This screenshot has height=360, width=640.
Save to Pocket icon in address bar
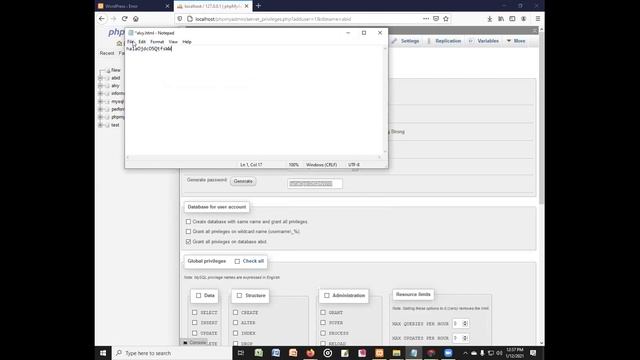pos(436,19)
